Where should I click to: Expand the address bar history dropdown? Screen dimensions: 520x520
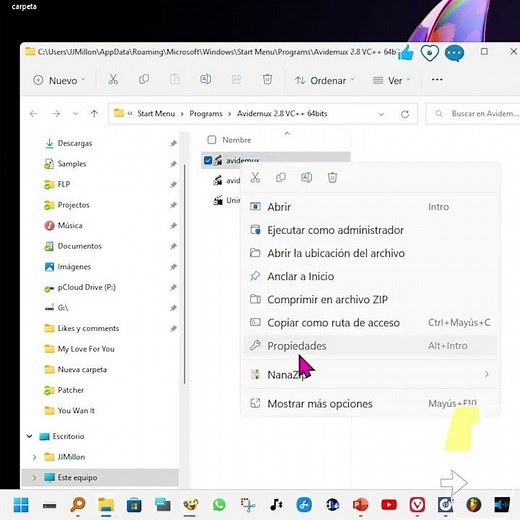point(381,114)
